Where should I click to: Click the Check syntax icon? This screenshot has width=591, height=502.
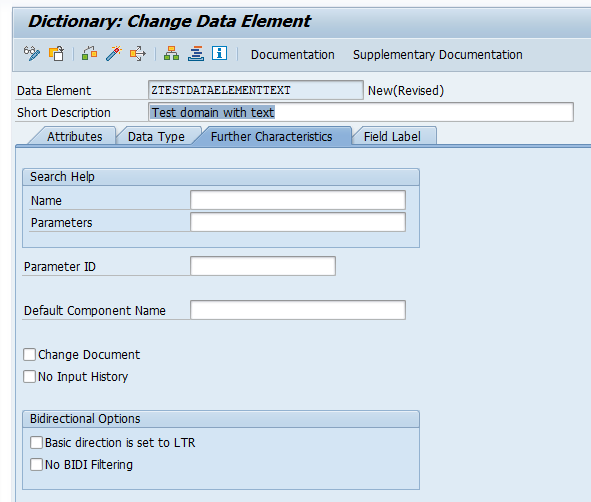(89, 54)
